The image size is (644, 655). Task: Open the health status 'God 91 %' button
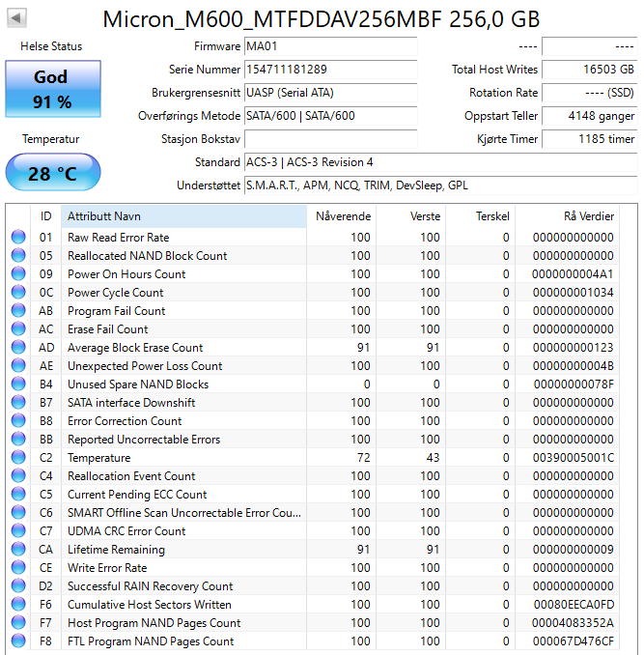coord(51,89)
